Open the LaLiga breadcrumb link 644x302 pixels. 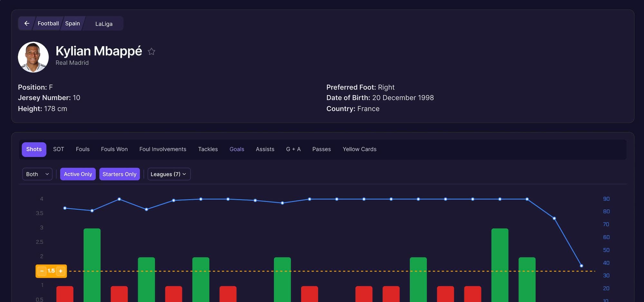(103, 24)
